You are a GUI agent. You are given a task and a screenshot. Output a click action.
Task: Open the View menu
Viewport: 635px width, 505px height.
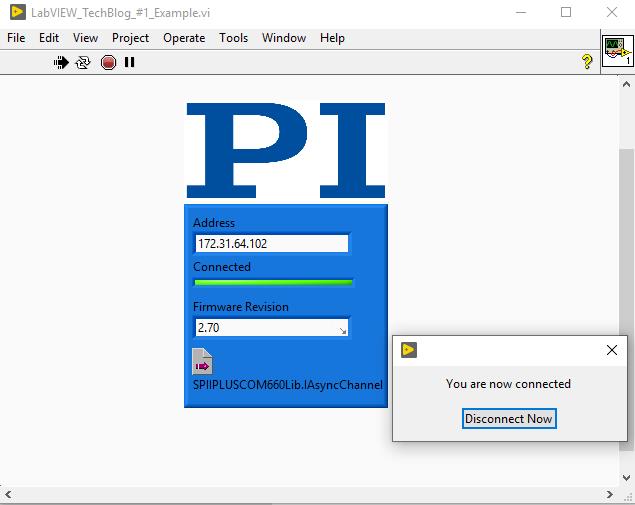[85, 38]
